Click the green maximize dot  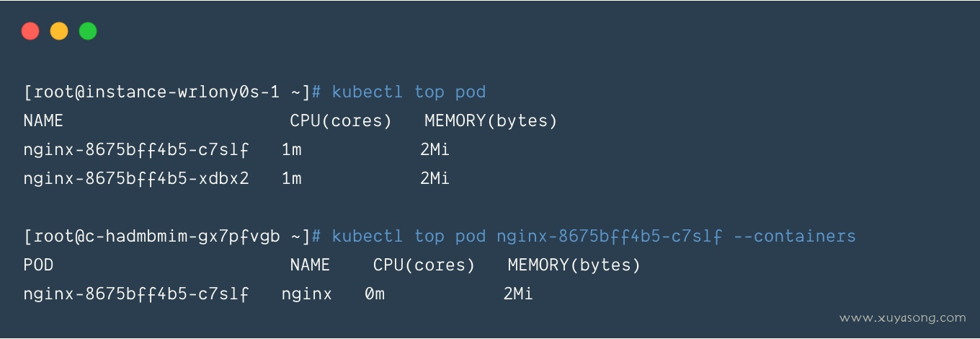[x=88, y=31]
